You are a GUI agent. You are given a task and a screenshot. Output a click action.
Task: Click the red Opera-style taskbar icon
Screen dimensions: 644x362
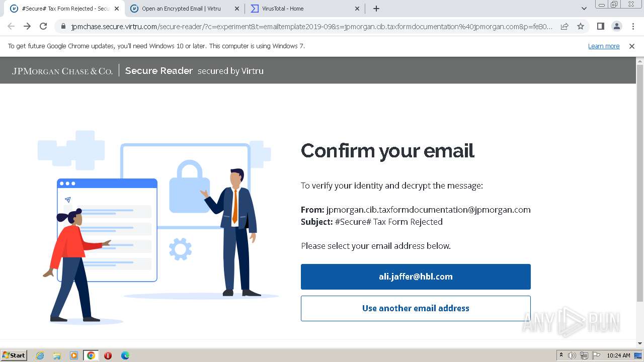108,355
